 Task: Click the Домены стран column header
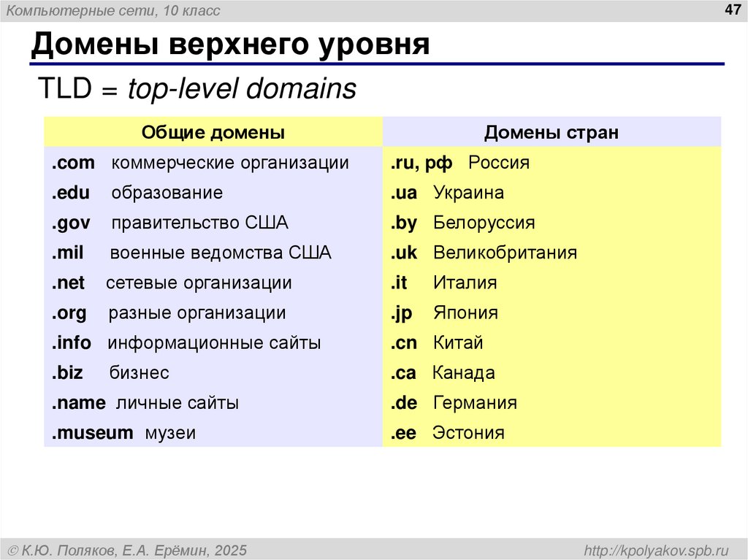click(552, 132)
